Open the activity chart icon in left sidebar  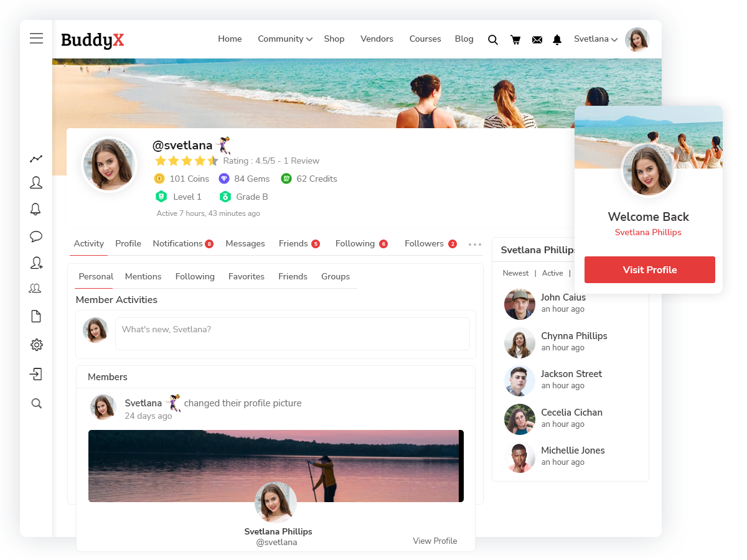click(36, 158)
